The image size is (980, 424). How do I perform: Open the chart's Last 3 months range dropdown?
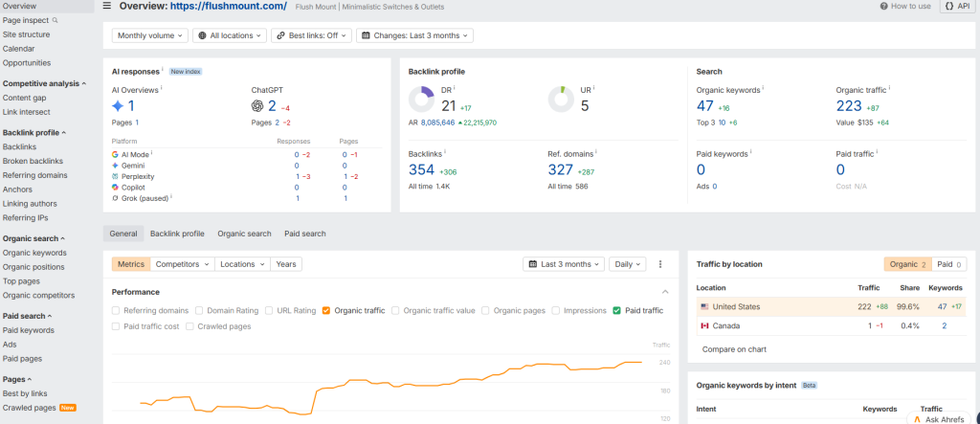point(563,264)
